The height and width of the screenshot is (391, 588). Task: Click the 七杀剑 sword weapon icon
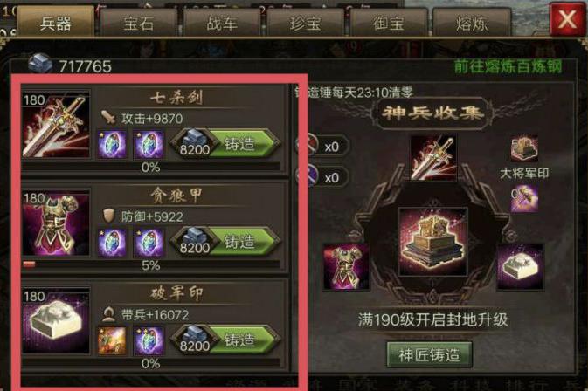point(56,124)
